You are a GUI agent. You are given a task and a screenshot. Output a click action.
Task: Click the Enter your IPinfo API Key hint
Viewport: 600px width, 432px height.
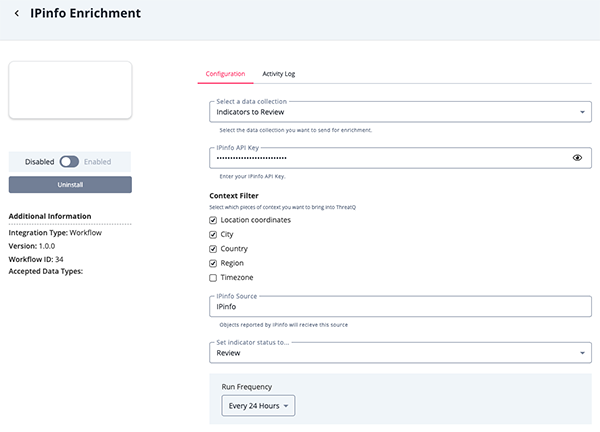pos(253,176)
